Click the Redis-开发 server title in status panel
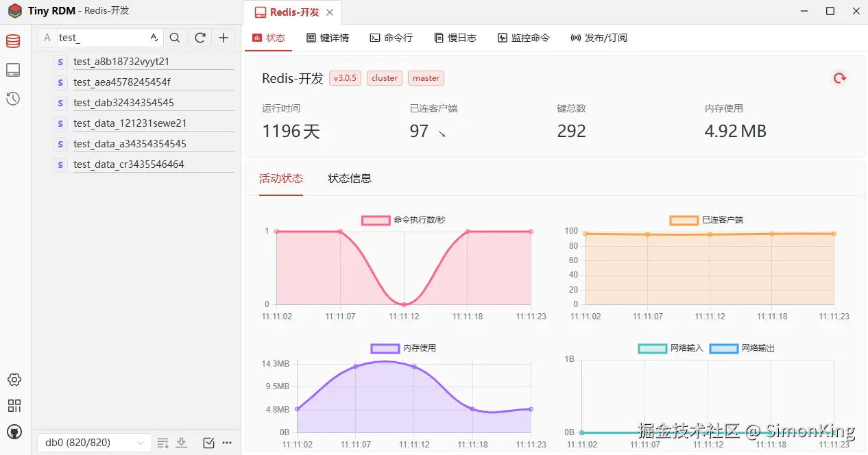868x455 pixels. point(293,78)
